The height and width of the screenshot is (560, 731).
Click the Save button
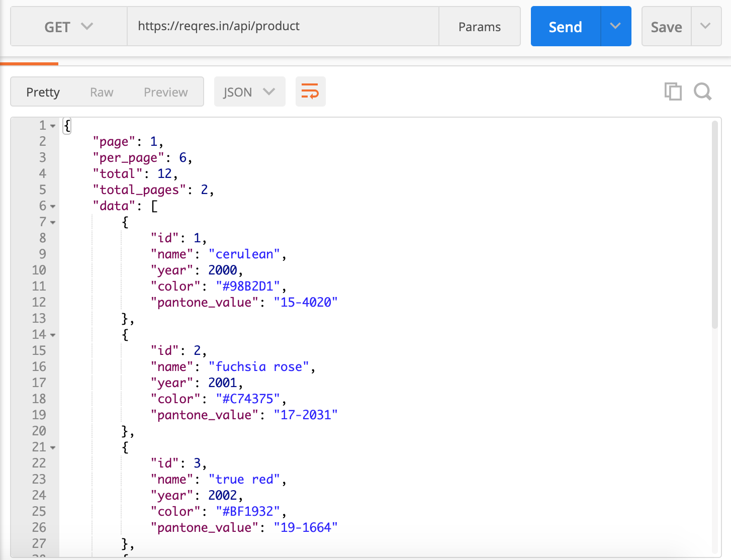[x=666, y=27]
